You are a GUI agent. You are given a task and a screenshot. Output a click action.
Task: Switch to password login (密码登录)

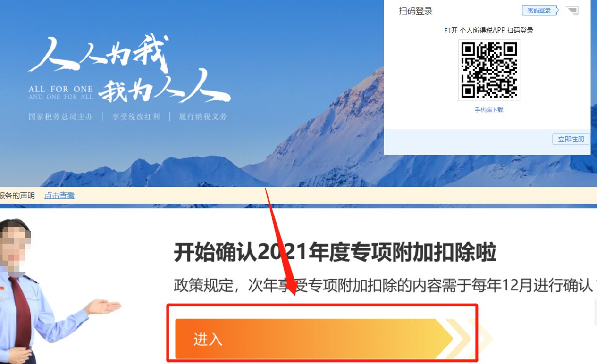tap(540, 10)
